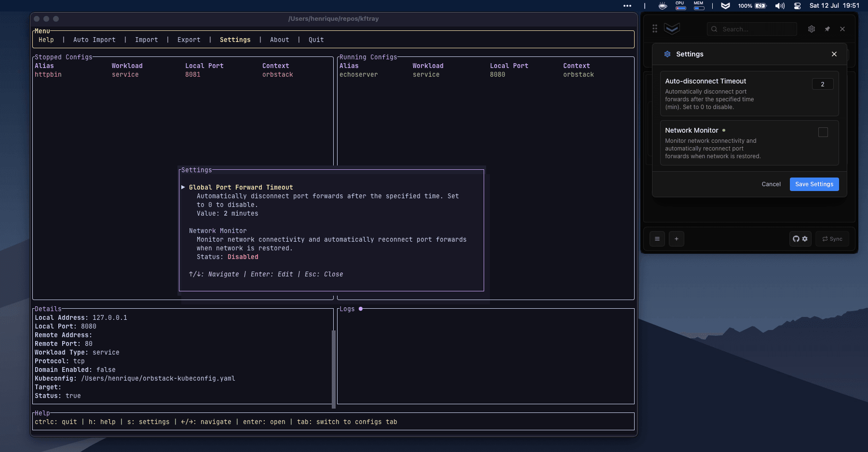
Task: Click the kftray chevron logo
Action: pyautogui.click(x=672, y=28)
